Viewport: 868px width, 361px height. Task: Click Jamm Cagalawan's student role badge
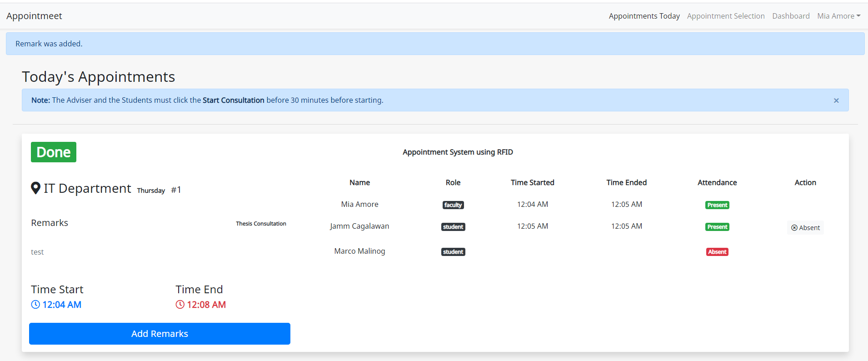tap(453, 227)
